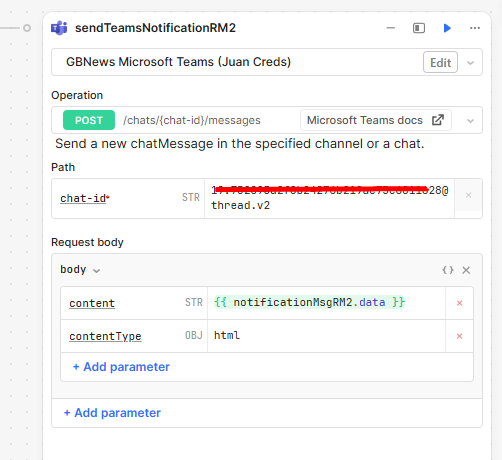The image size is (502, 460).
Task: Click the Microsoft Teams logo icon
Action: tap(59, 28)
